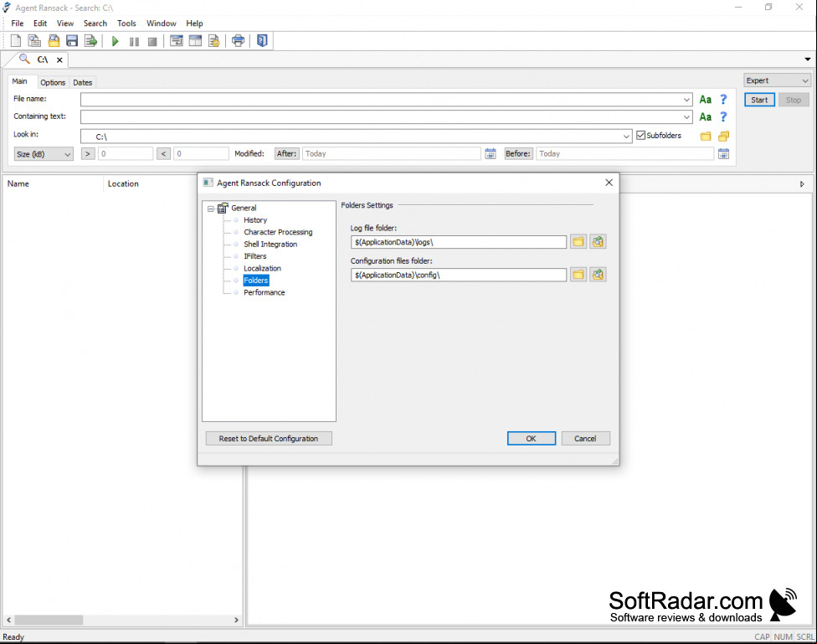The width and height of the screenshot is (817, 644).
Task: Click the Configuration files folder input
Action: coord(459,275)
